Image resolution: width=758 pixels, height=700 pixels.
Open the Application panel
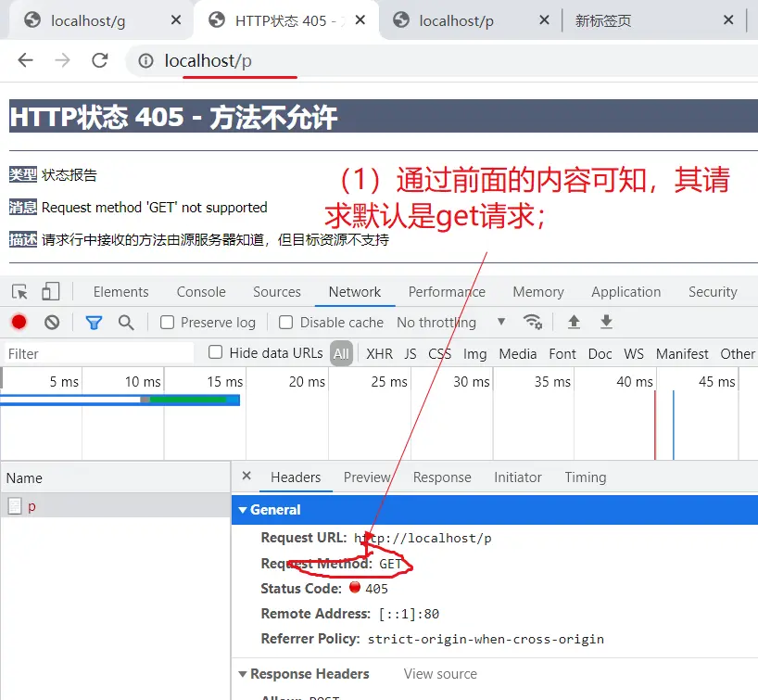[626, 292]
